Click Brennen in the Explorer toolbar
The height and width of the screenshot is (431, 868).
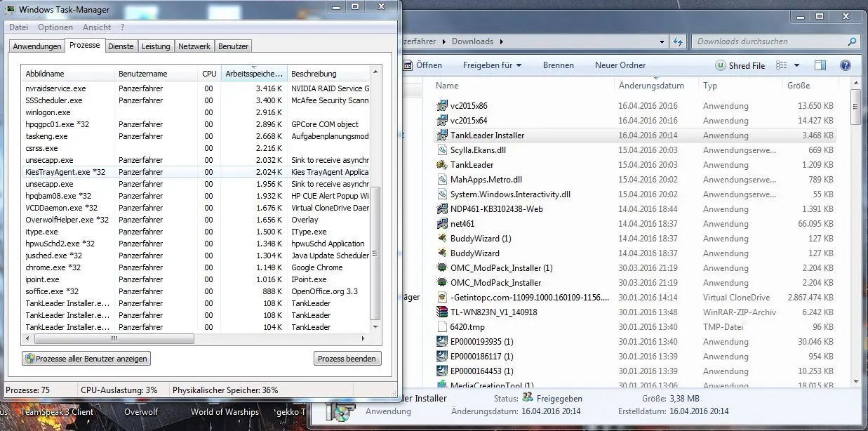click(559, 65)
